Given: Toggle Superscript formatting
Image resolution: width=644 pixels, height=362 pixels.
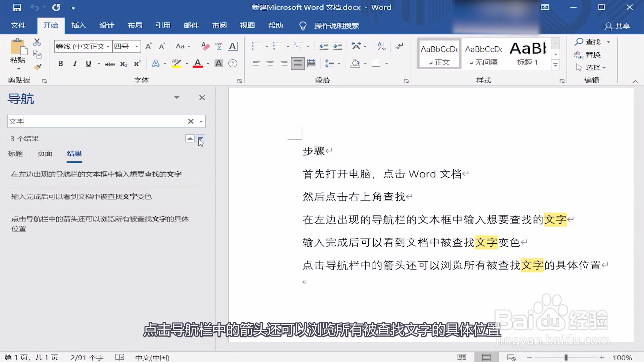Looking at the screenshot, I should pos(138,63).
